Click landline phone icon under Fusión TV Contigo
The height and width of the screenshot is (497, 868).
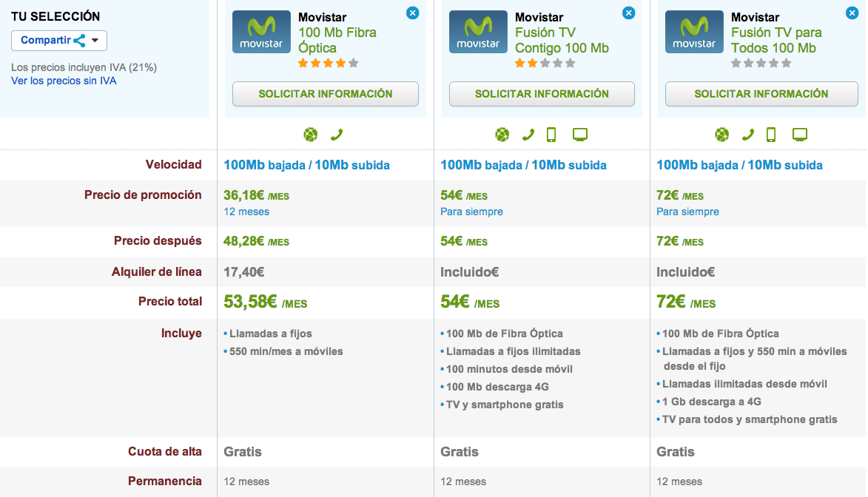pyautogui.click(x=528, y=135)
